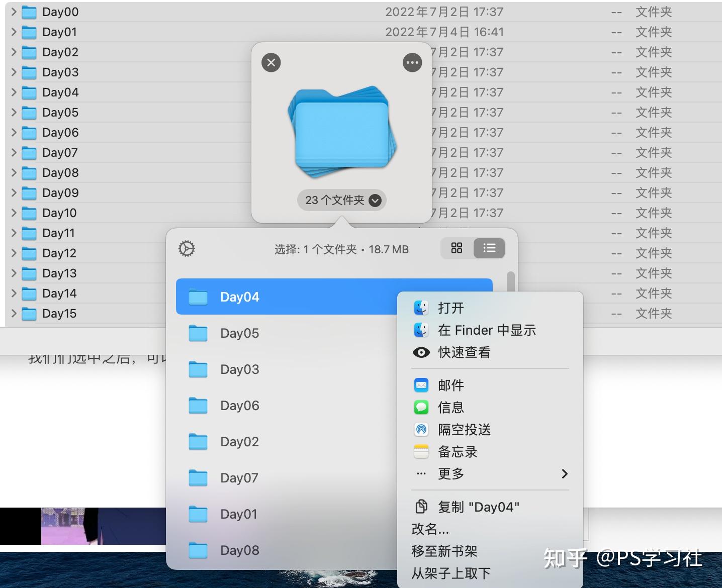Select the Day01 folder icon in the Finder list
722x588 pixels.
[x=29, y=32]
